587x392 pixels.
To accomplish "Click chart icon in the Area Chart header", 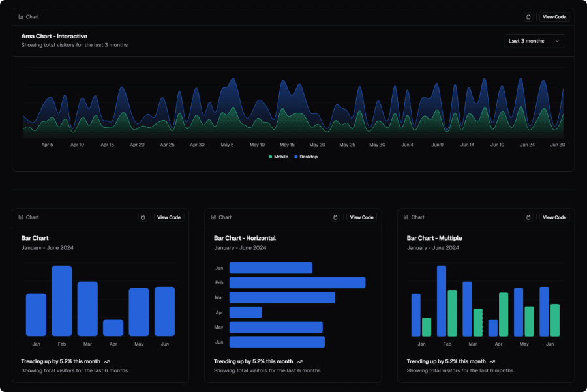I will point(21,17).
